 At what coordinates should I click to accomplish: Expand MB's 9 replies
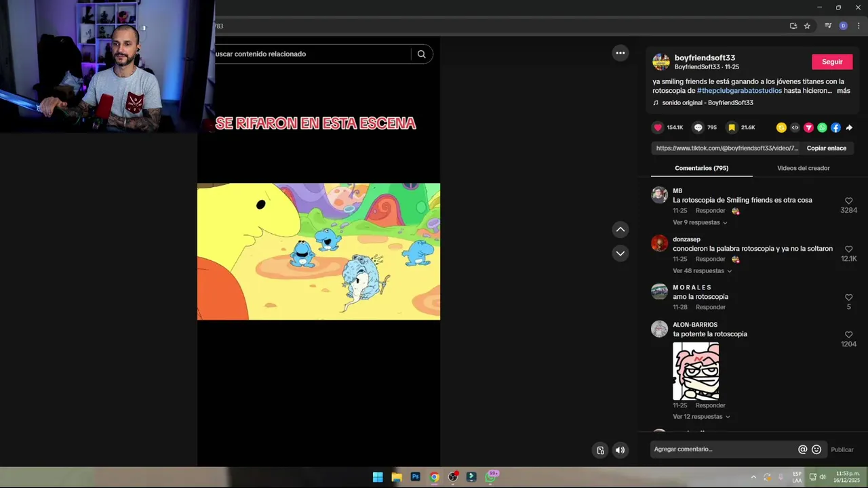(700, 222)
